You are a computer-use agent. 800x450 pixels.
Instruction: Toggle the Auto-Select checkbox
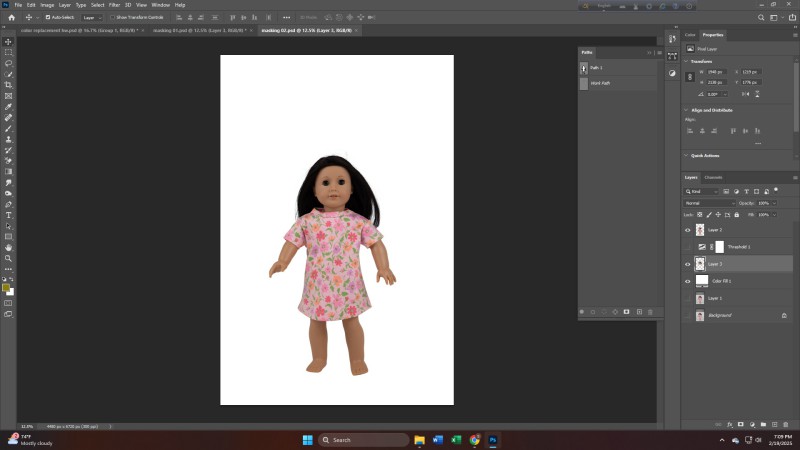46,17
